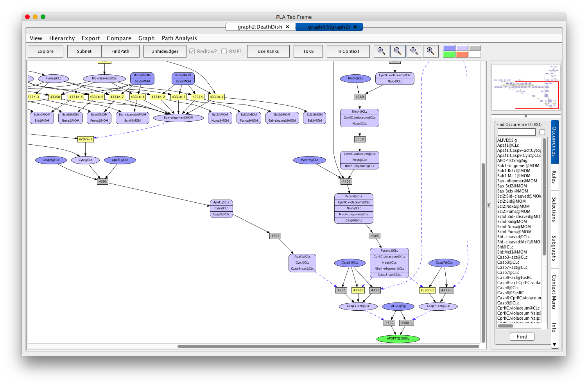Screen dimensions: 588x387
Task: Click the Use Ranks button
Action: [x=268, y=51]
